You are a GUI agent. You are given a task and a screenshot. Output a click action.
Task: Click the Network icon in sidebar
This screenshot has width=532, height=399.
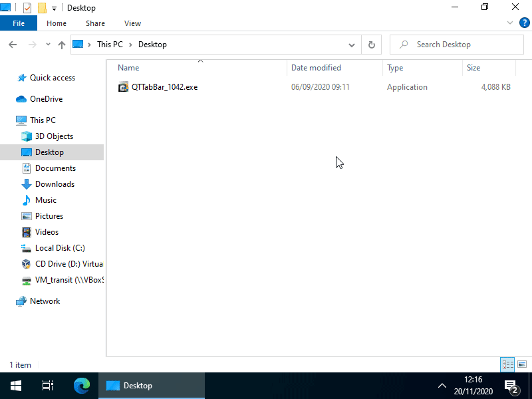21,301
